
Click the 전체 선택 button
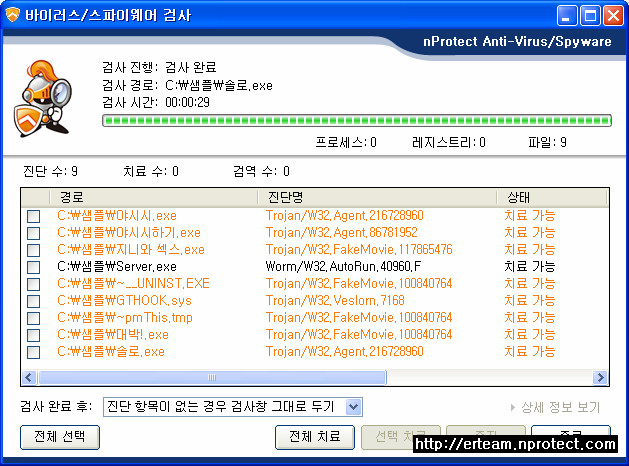(x=60, y=437)
